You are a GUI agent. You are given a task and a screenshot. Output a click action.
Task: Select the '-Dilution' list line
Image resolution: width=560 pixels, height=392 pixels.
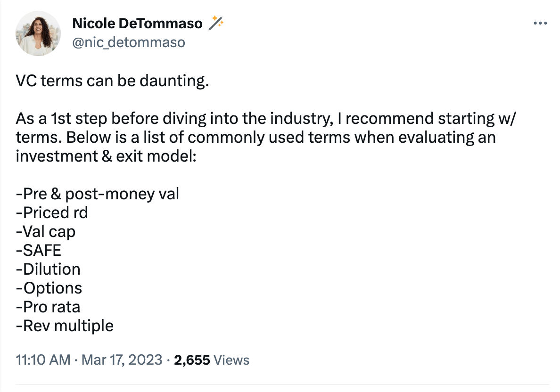[48, 269]
